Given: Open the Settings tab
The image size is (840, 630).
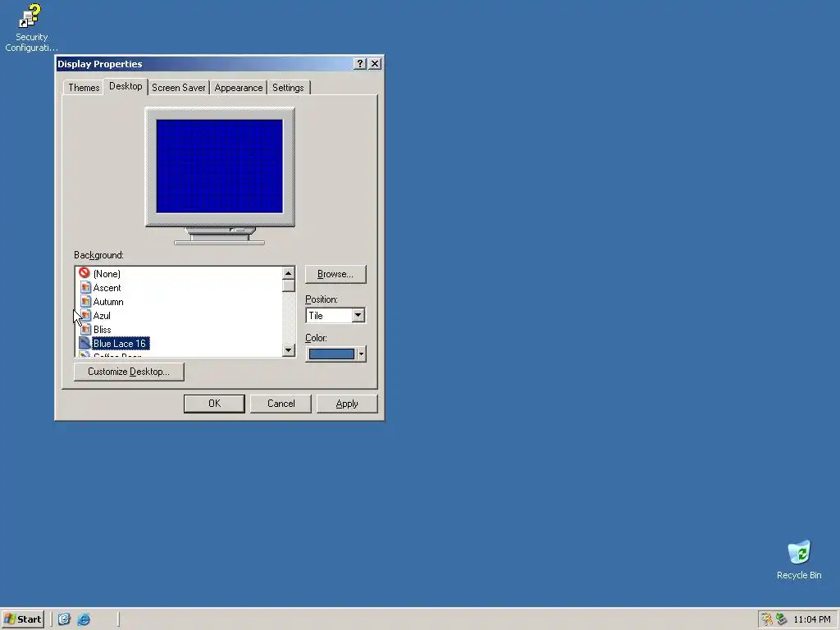Looking at the screenshot, I should [x=288, y=87].
